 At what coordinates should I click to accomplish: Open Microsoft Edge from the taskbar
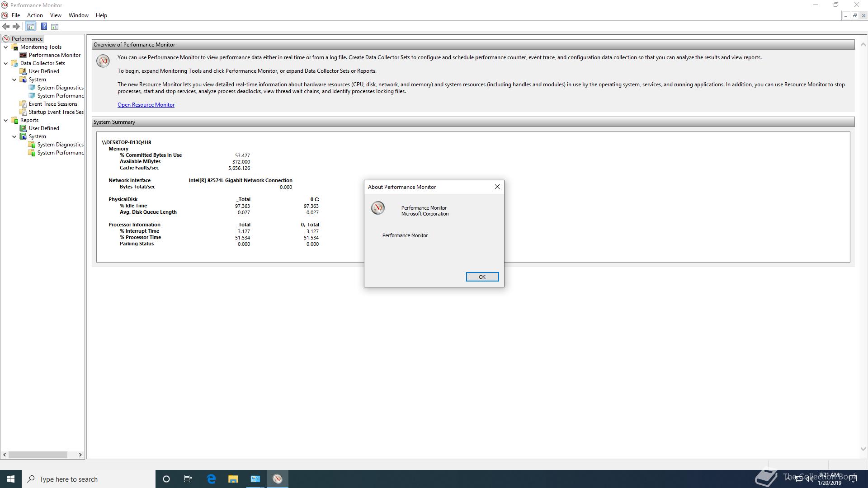click(211, 479)
